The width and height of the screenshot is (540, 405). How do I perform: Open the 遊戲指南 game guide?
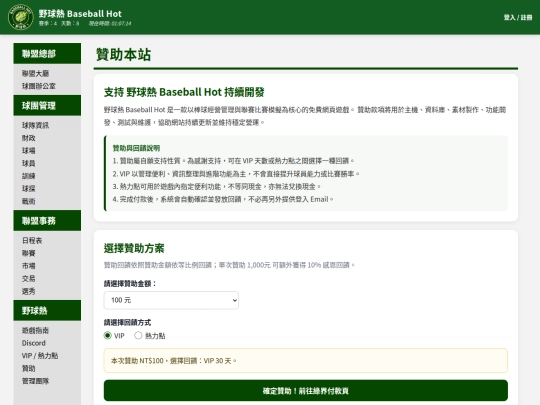click(x=35, y=331)
